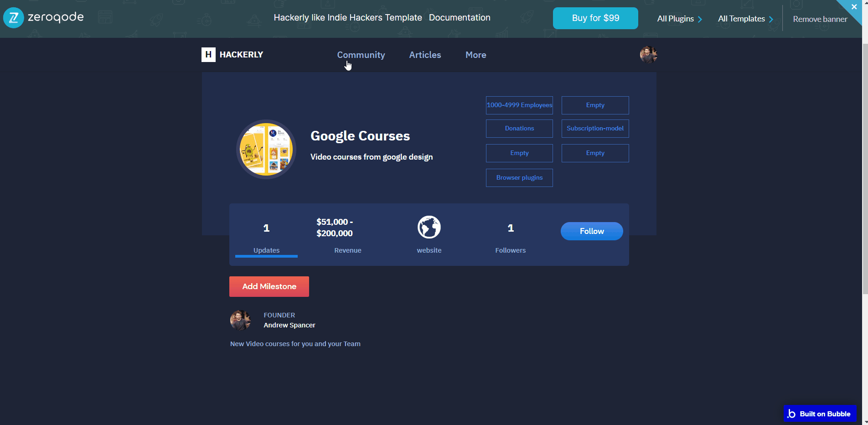This screenshot has height=425, width=868.
Task: Click the Empty tag below Donations
Action: coord(519,153)
